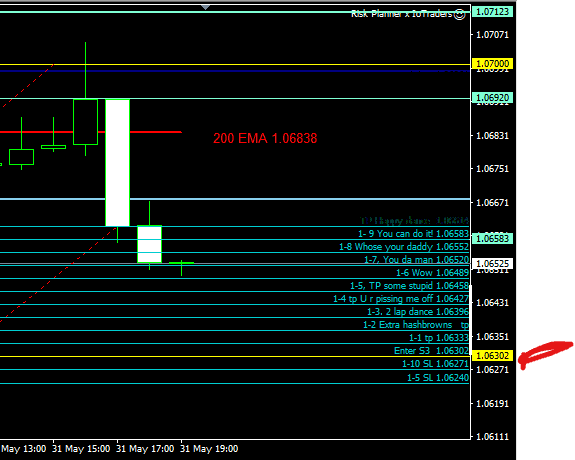Click the '31 May 15:00' time axis label

81,449
